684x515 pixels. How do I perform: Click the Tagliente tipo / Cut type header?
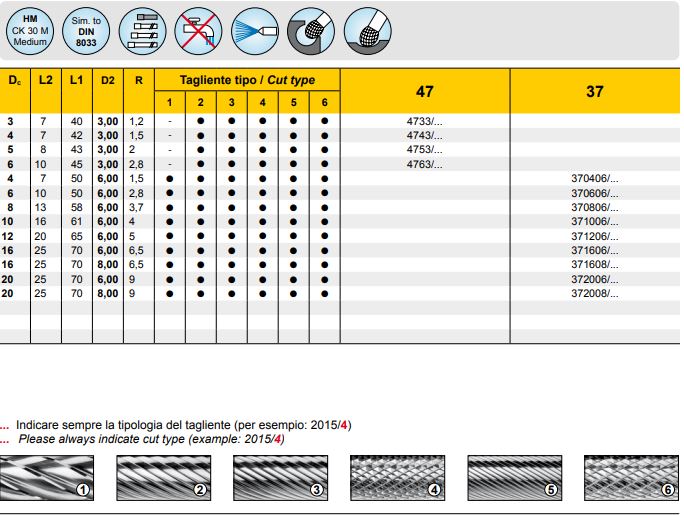(x=247, y=78)
